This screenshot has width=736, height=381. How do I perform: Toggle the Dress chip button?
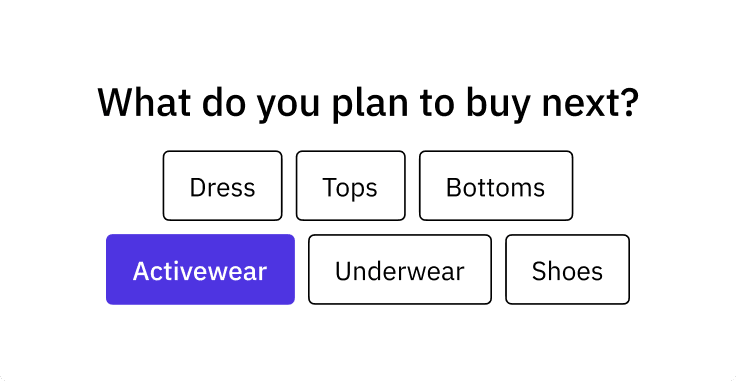pos(222,186)
